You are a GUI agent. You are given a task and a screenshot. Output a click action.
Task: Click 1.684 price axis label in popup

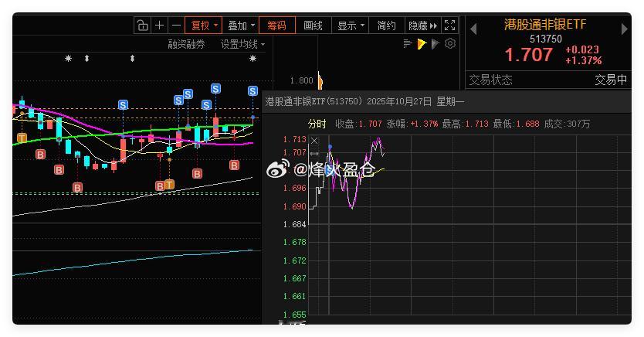294,224
